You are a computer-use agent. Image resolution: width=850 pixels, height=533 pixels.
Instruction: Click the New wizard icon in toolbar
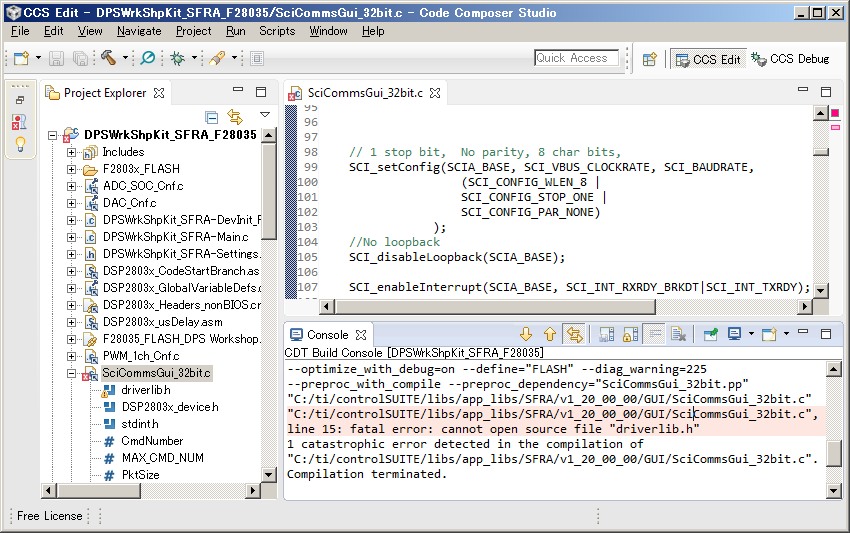21,58
